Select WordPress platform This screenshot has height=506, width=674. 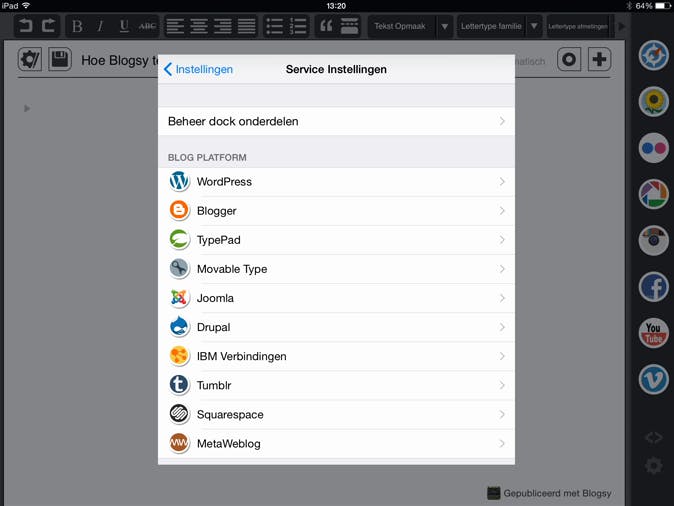(336, 182)
